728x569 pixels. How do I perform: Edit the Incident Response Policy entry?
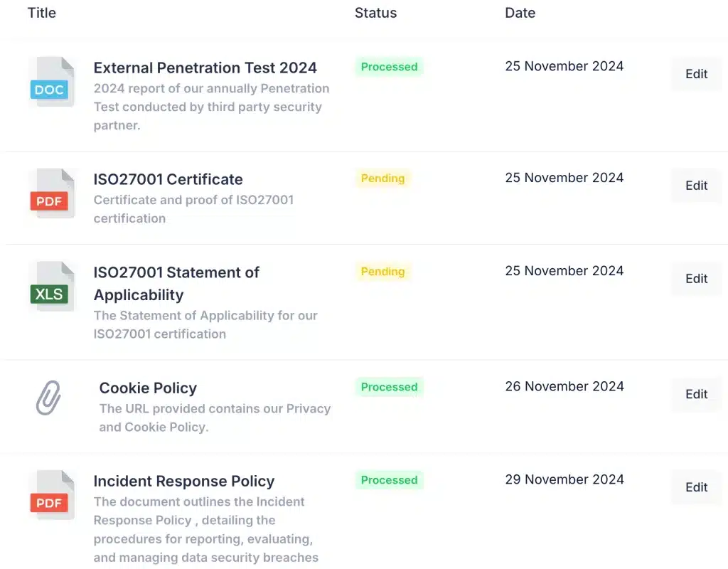[x=696, y=486]
